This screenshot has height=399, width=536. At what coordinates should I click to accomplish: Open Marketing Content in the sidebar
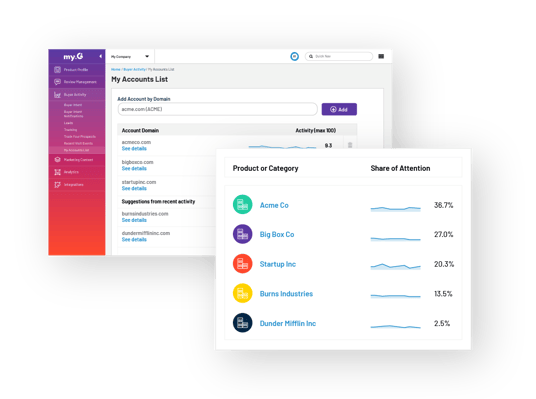pos(77,160)
